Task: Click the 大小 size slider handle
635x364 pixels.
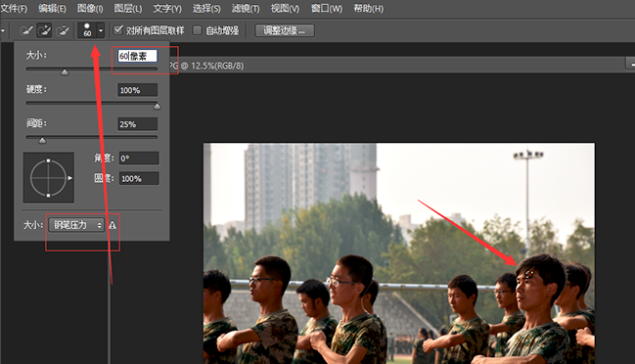Action: pos(65,72)
